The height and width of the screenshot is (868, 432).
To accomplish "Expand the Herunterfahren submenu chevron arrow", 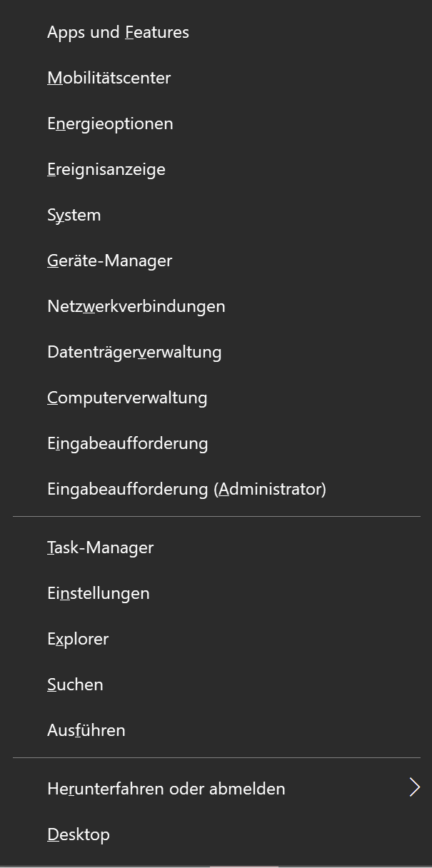I will tap(414, 787).
